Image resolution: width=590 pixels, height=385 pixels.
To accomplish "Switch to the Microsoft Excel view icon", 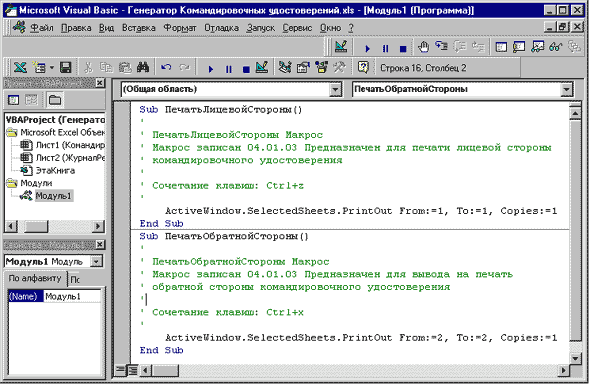I will 20,68.
